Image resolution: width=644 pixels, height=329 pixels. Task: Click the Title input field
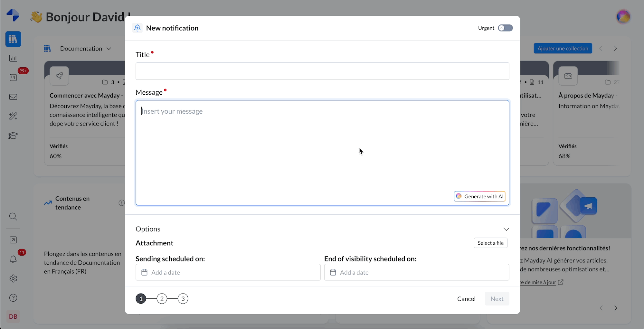(x=322, y=71)
